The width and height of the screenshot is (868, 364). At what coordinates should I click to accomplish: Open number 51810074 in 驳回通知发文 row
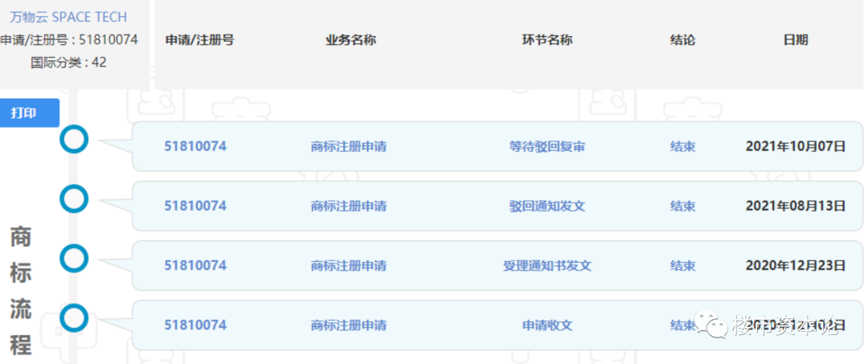click(195, 206)
